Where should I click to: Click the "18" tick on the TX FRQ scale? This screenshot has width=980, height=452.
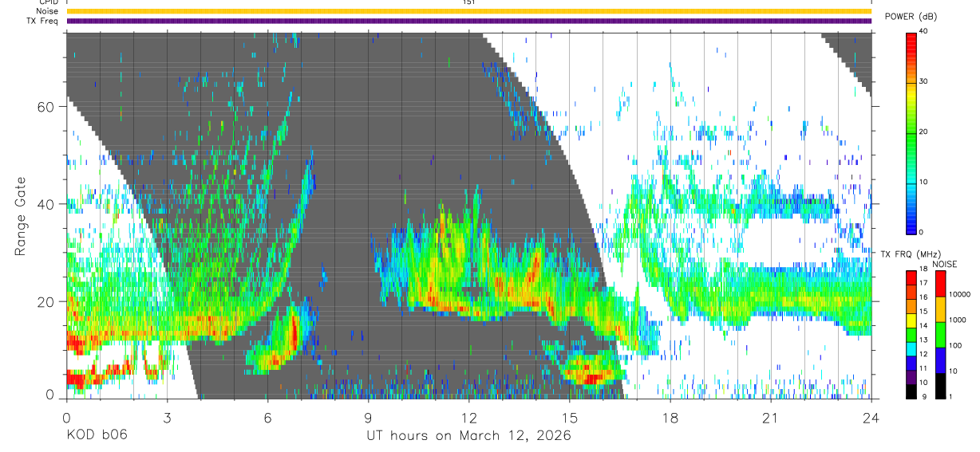click(923, 269)
